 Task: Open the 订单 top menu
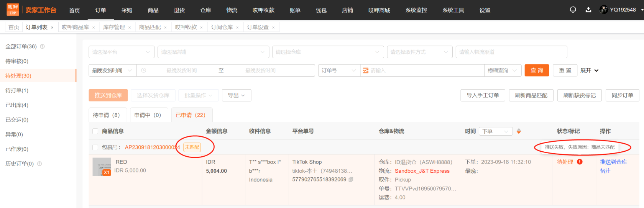(x=101, y=10)
